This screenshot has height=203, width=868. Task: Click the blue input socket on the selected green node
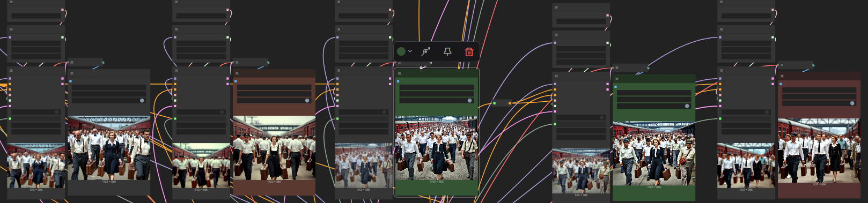tap(398, 81)
